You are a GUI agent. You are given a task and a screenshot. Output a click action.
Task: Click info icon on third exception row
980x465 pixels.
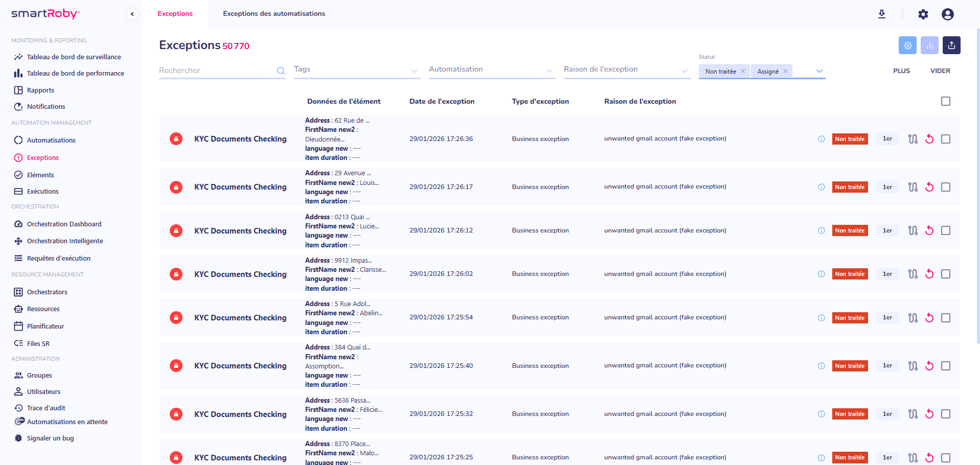(x=822, y=230)
